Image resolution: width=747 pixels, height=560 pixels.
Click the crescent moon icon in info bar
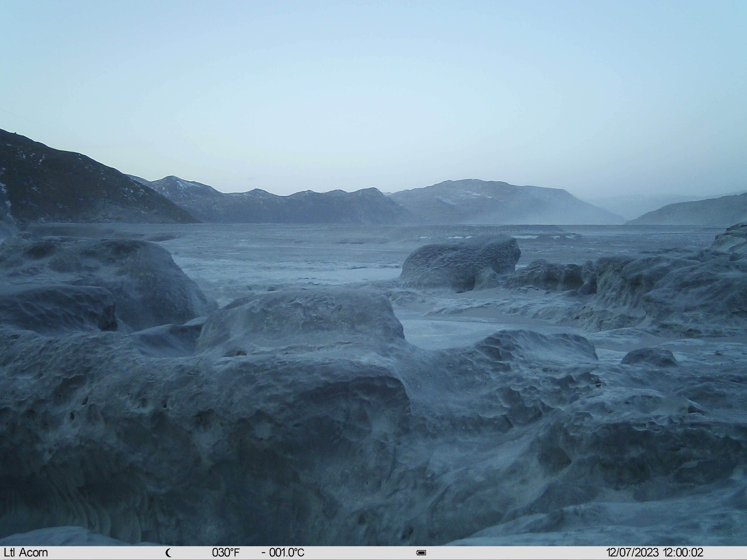click(168, 553)
